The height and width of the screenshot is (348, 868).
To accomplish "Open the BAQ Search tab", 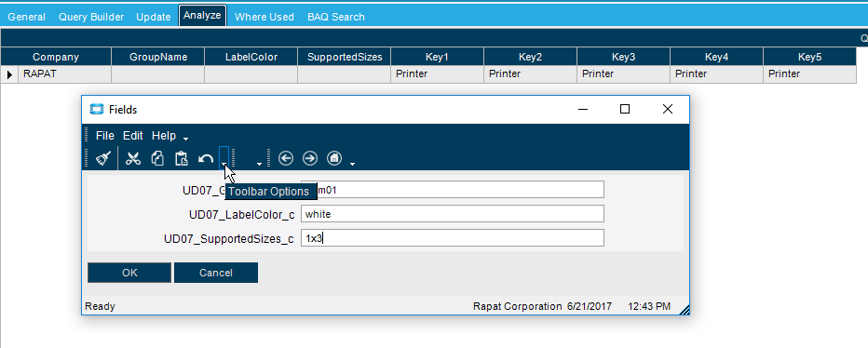I will pos(336,17).
